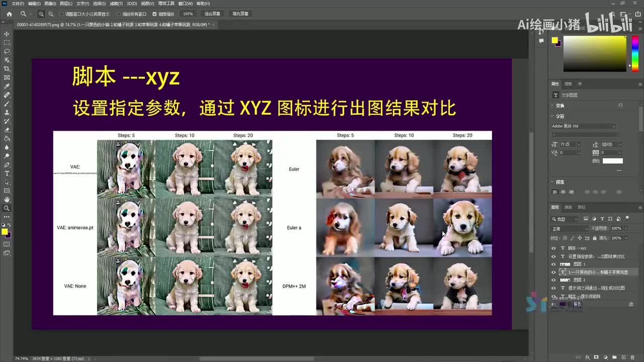This screenshot has height=362, width=644.
Task: Open layer filter 类型 dropdown
Action: [565, 219]
